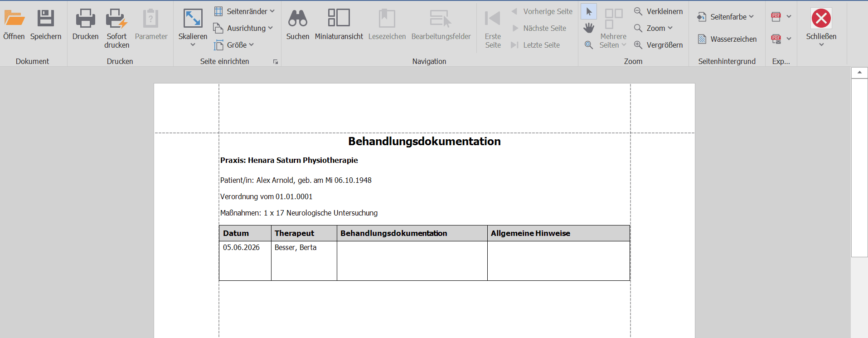This screenshot has height=338, width=868.
Task: Open the Seitenränder margins dropdown
Action: click(x=244, y=11)
